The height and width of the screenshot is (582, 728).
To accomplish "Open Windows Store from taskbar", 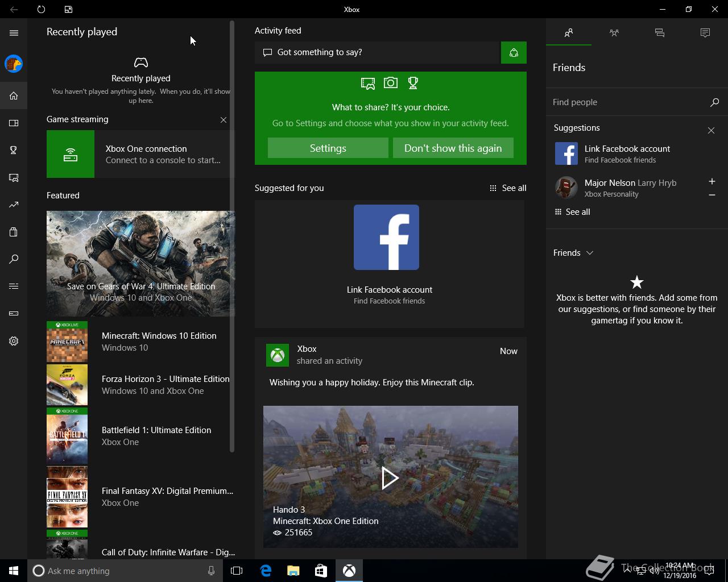I will [321, 571].
